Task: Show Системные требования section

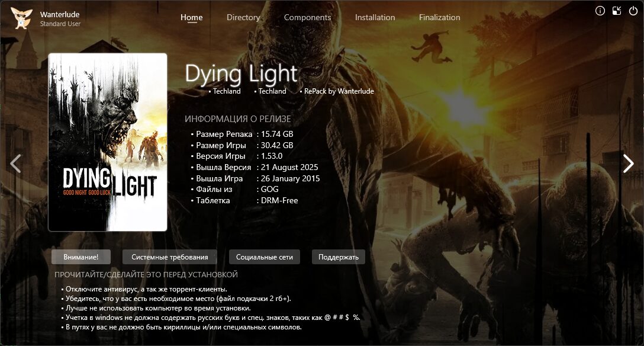Action: (170, 257)
